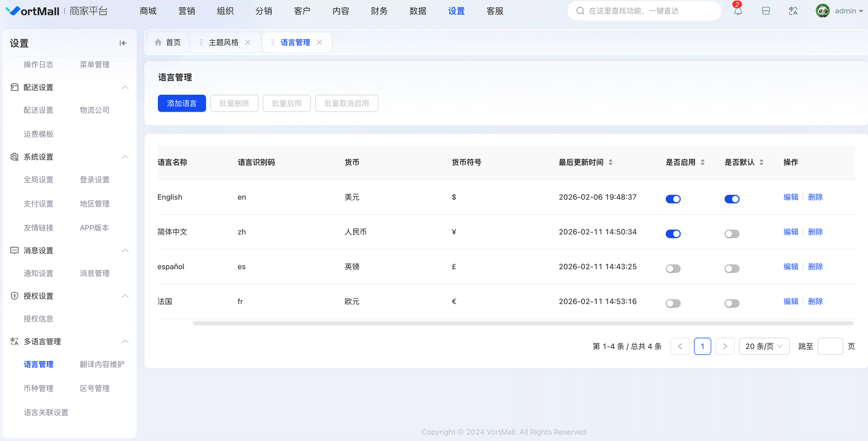This screenshot has width=868, height=441.
Task: Open 运费模板 in sidebar
Action: tap(39, 134)
